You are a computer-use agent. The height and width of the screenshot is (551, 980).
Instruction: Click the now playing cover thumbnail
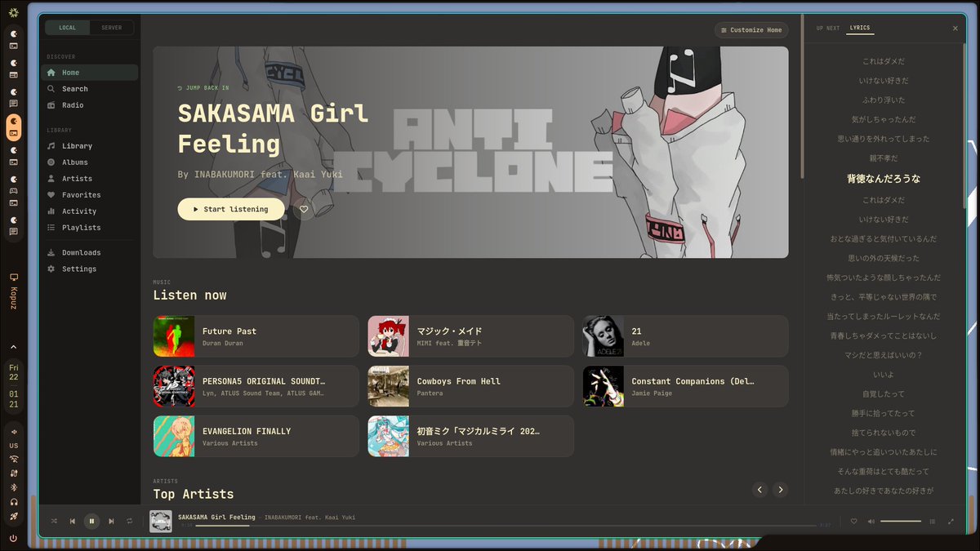[x=161, y=521]
